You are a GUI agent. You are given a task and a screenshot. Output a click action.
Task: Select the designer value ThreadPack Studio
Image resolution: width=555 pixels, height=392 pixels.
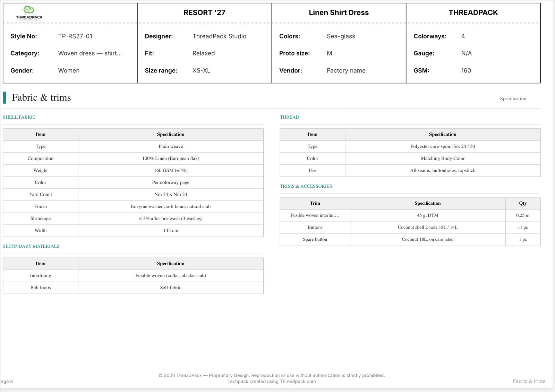pyautogui.click(x=219, y=36)
